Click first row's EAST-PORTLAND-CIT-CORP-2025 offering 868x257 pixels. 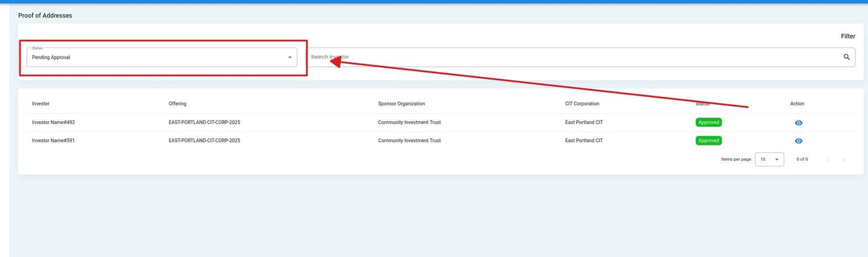[x=204, y=122]
